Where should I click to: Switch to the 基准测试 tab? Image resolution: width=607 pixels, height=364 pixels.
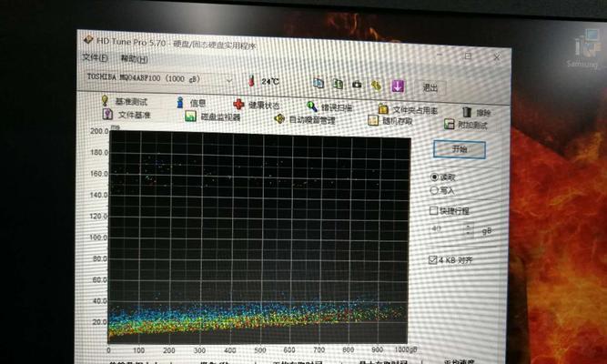pos(124,101)
